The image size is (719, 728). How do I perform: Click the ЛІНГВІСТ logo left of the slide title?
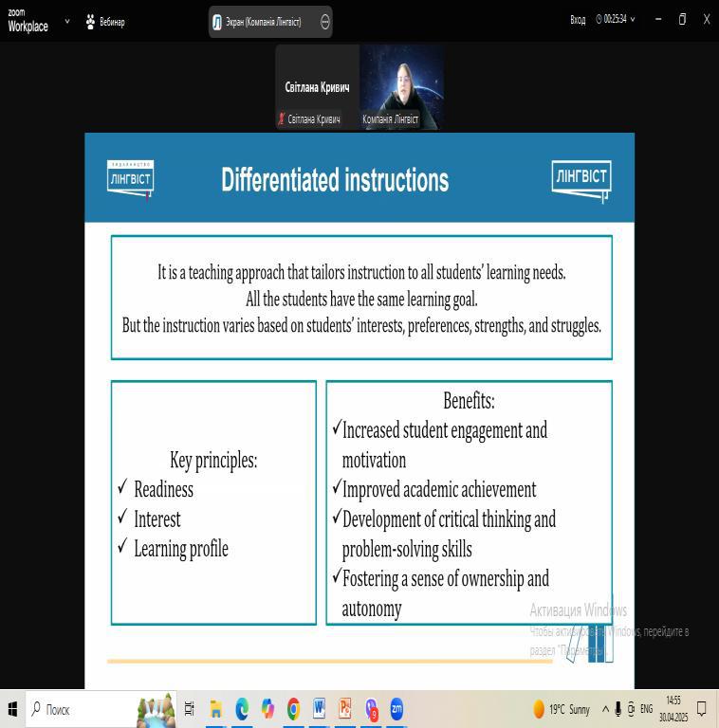(131, 179)
